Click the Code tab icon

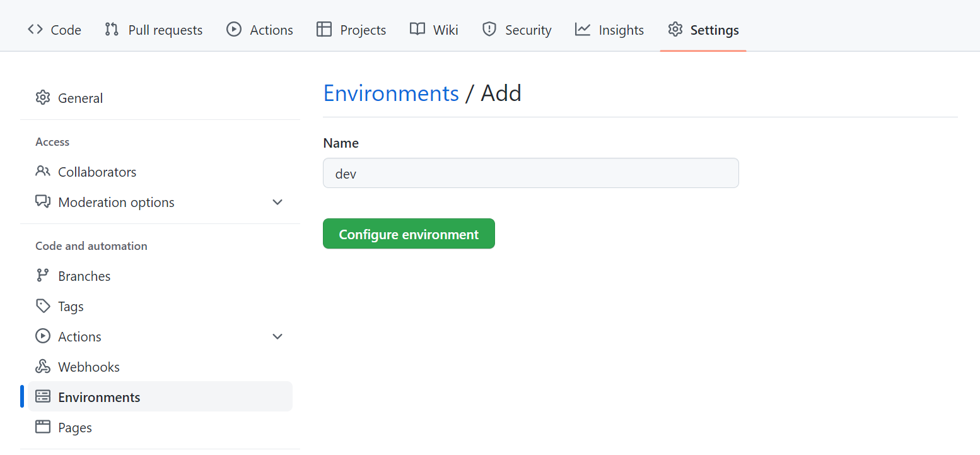click(35, 29)
